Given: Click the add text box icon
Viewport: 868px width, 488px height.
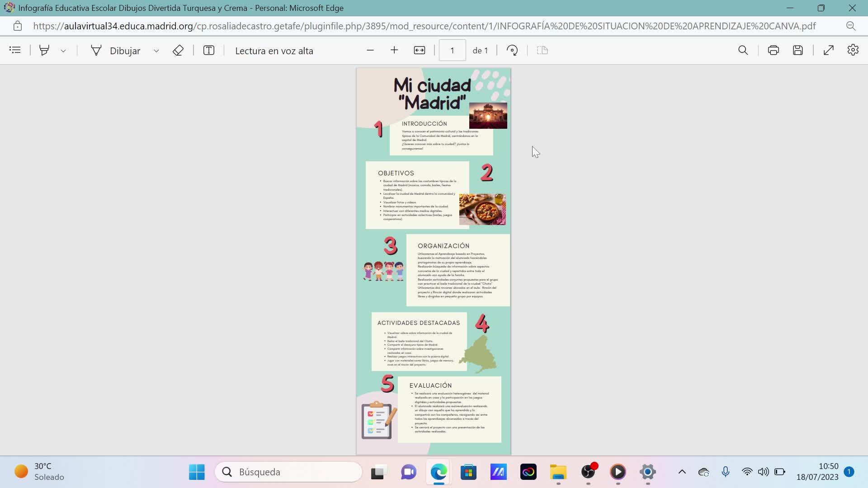Looking at the screenshot, I should coord(209,50).
